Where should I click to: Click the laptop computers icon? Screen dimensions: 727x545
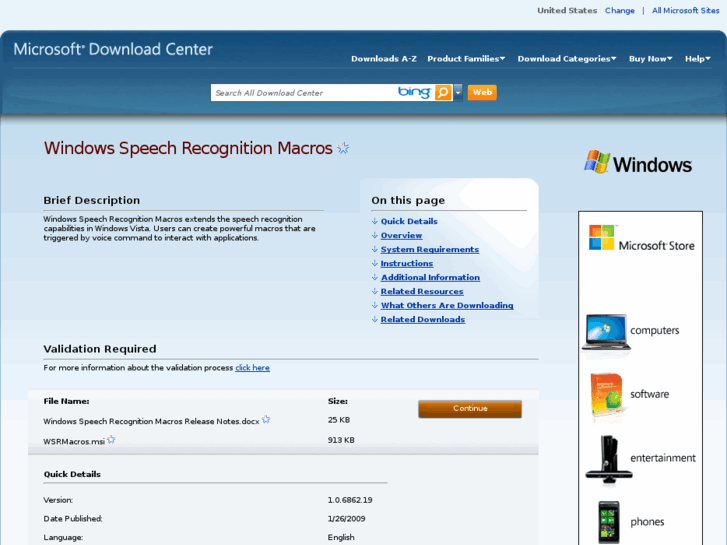pos(606,332)
